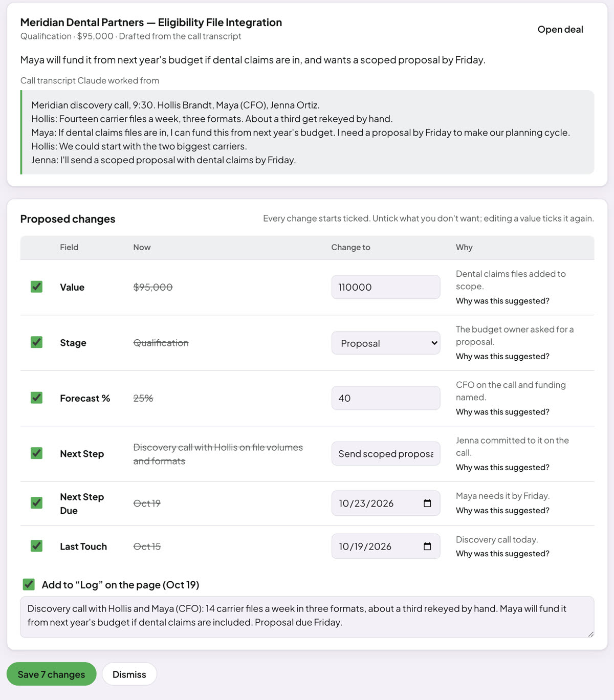Click the Value input field showing 110000
Screen dimensions: 614x700
pyautogui.click(x=386, y=287)
